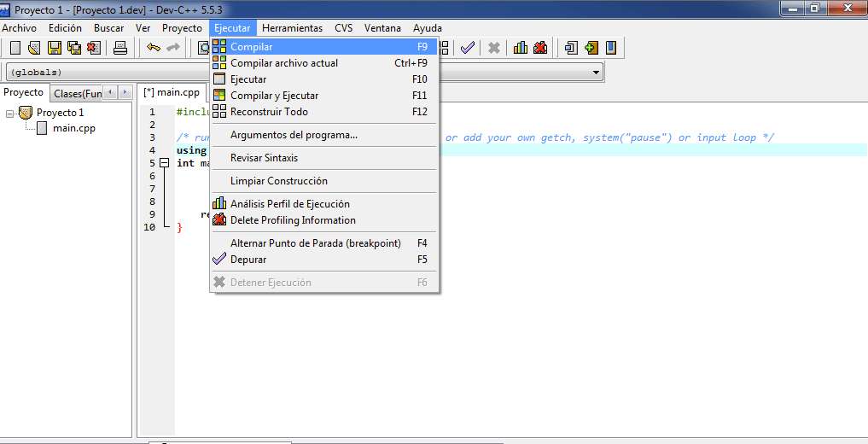Image resolution: width=868 pixels, height=444 pixels.
Task: Click the New file toolbar icon
Action: (x=15, y=48)
